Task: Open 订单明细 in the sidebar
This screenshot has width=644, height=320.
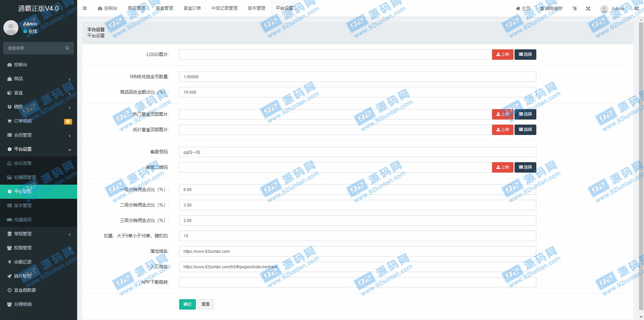Action: [x=39, y=121]
